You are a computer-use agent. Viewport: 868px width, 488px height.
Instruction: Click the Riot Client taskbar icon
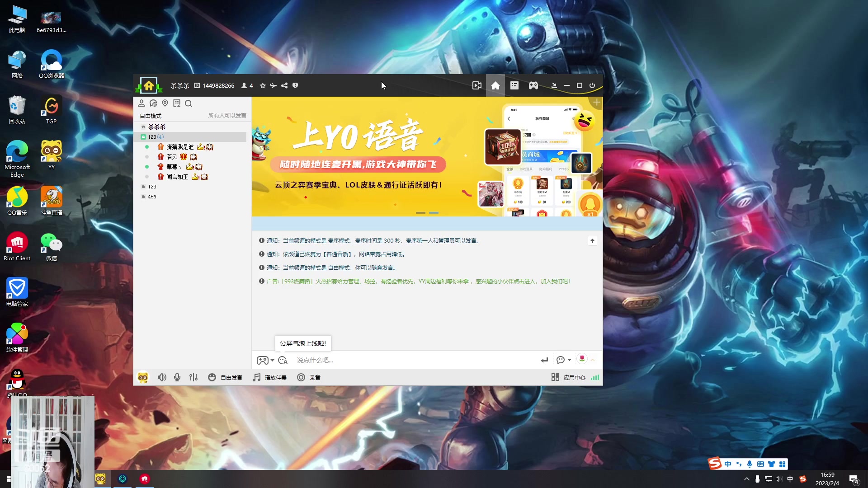[145, 479]
